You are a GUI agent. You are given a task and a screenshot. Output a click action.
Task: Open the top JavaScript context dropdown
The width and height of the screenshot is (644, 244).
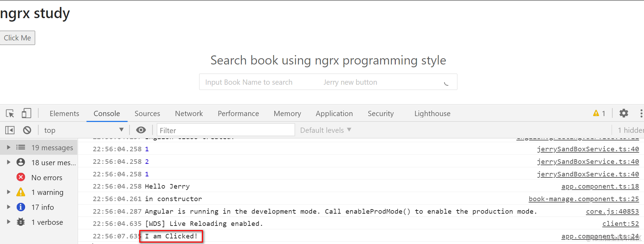tap(84, 130)
